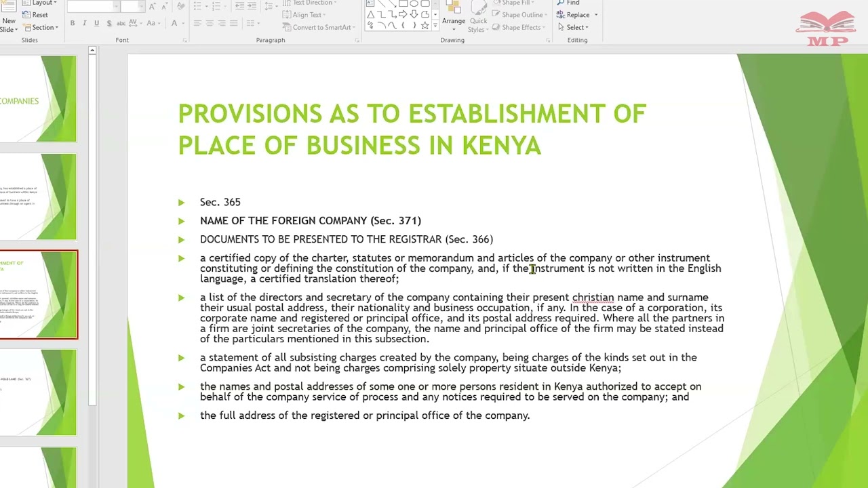Open the font color picker
Image resolution: width=868 pixels, height=488 pixels.
pyautogui.click(x=176, y=23)
